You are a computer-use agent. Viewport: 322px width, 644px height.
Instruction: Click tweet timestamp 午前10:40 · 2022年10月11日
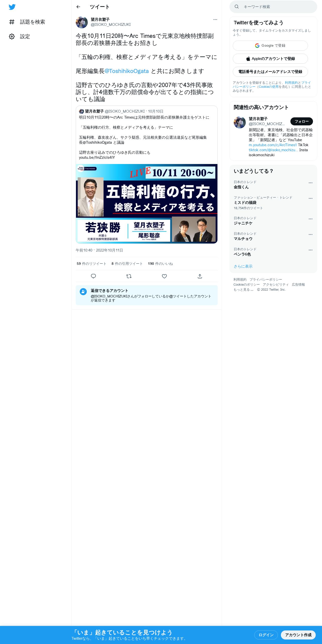(99, 250)
